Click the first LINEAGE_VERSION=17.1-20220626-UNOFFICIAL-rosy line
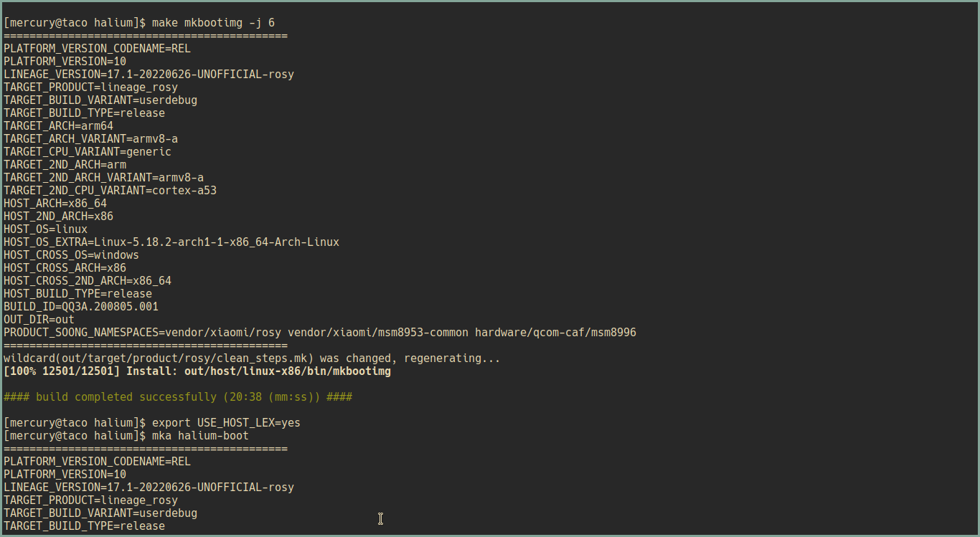 [149, 75]
